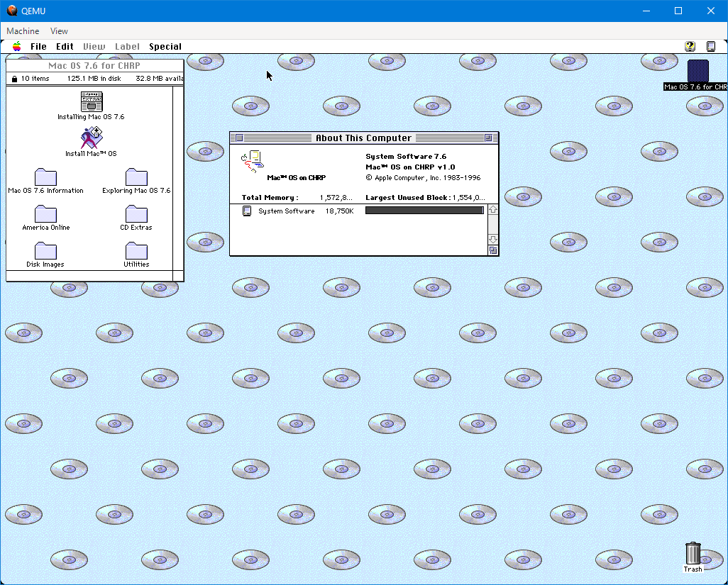The width and height of the screenshot is (728, 585).
Task: Select the CD Extras folder
Action: pos(136,214)
